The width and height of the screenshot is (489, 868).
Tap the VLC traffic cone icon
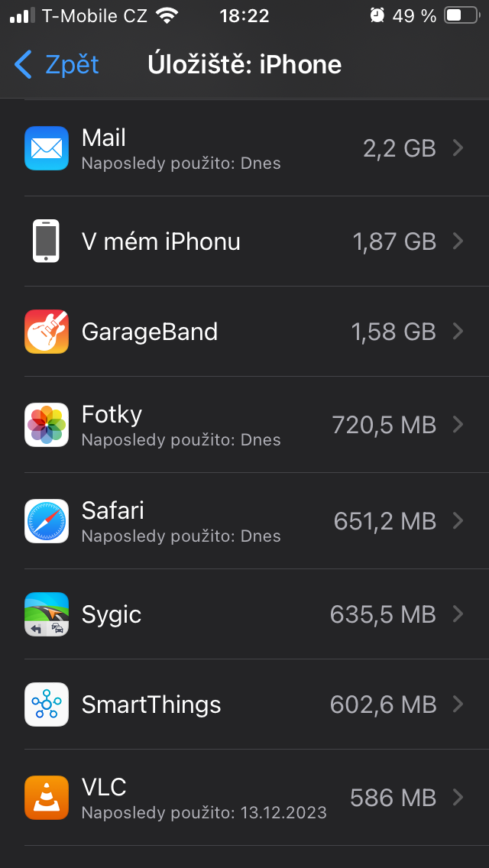tap(47, 798)
